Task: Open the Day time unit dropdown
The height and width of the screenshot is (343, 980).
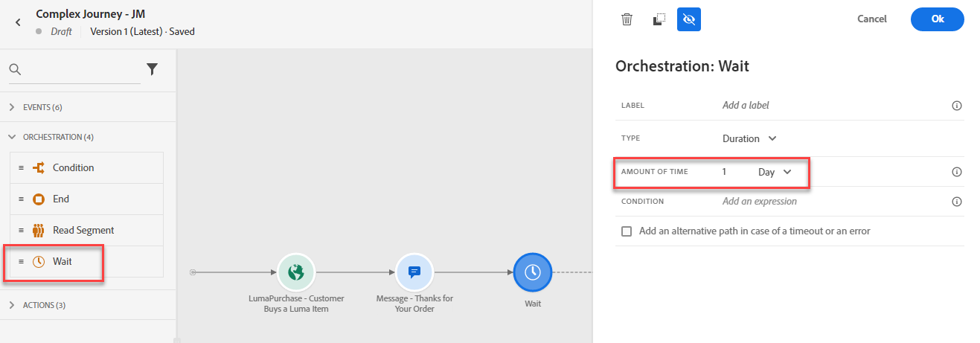Action: pyautogui.click(x=774, y=172)
